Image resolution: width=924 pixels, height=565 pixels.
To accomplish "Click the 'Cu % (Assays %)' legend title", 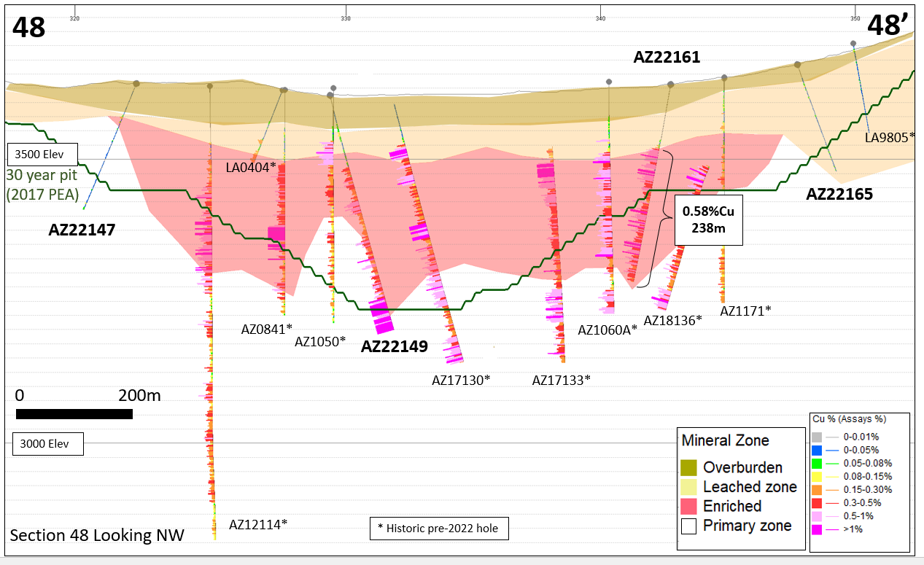I will 849,419.
